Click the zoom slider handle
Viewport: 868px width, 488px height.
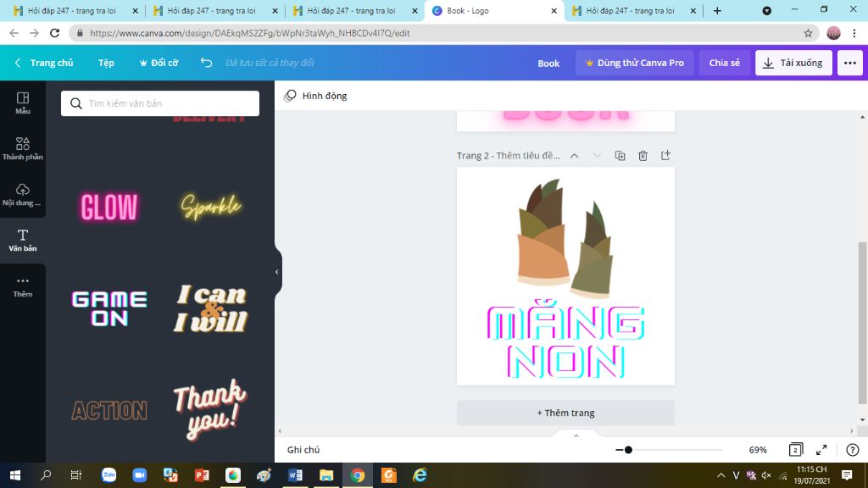(x=628, y=450)
